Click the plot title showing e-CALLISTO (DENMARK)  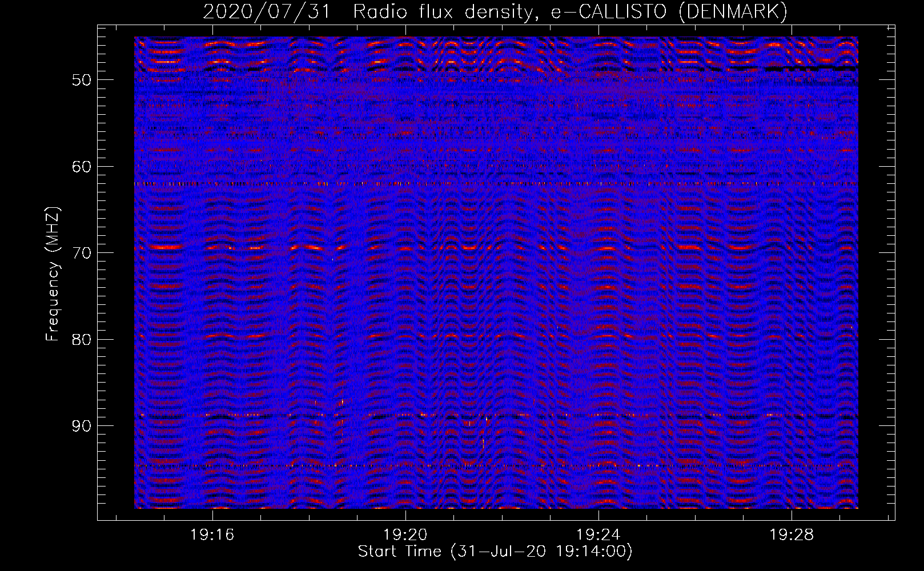(x=495, y=11)
